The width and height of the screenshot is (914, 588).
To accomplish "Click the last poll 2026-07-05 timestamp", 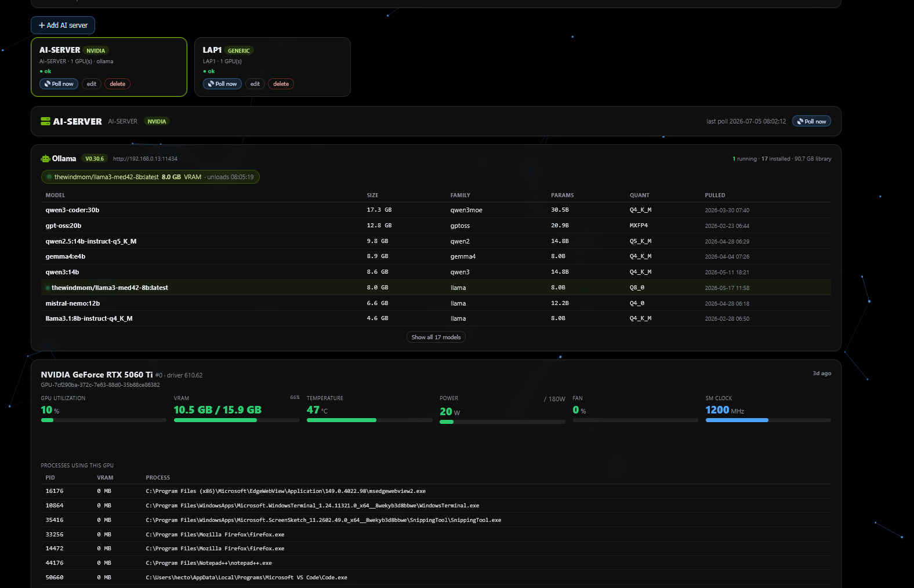I will [x=746, y=122].
